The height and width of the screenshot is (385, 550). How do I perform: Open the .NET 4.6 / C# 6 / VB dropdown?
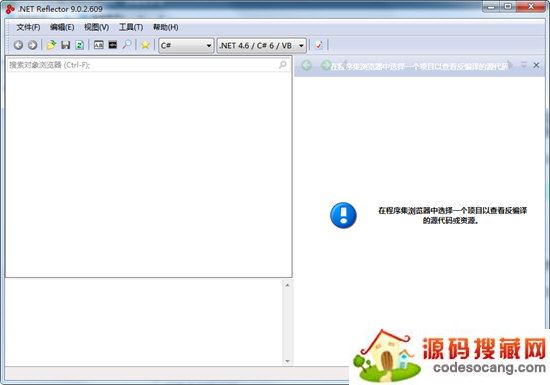tap(262, 46)
